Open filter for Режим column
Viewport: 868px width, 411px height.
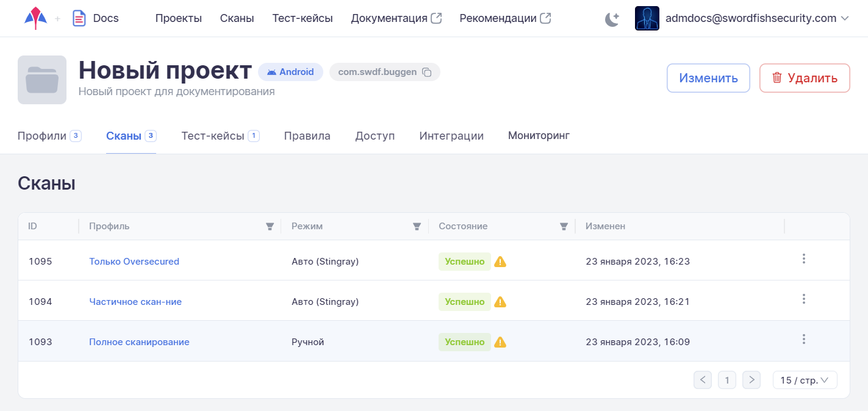point(417,226)
